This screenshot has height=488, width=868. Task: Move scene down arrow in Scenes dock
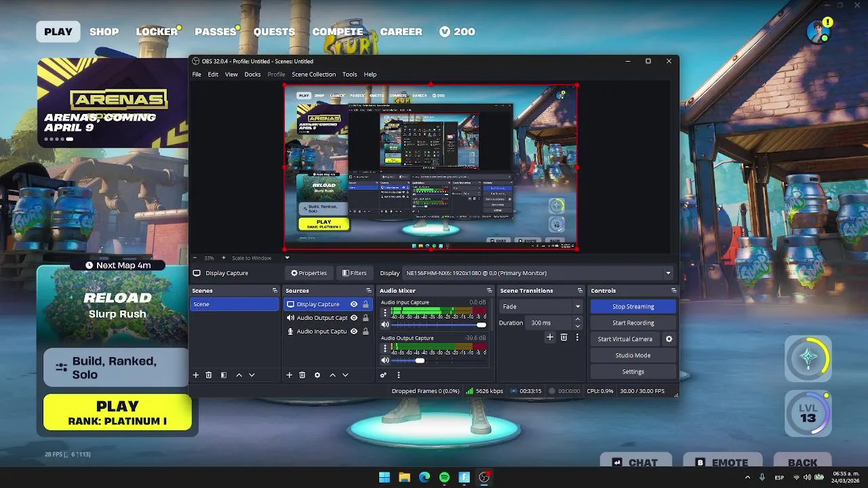tap(252, 375)
